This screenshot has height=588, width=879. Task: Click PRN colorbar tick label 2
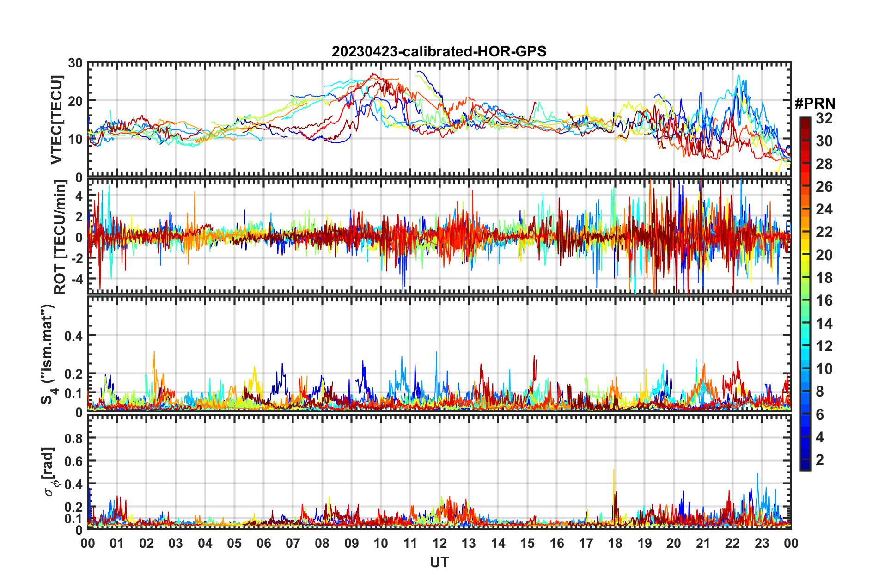click(820, 460)
